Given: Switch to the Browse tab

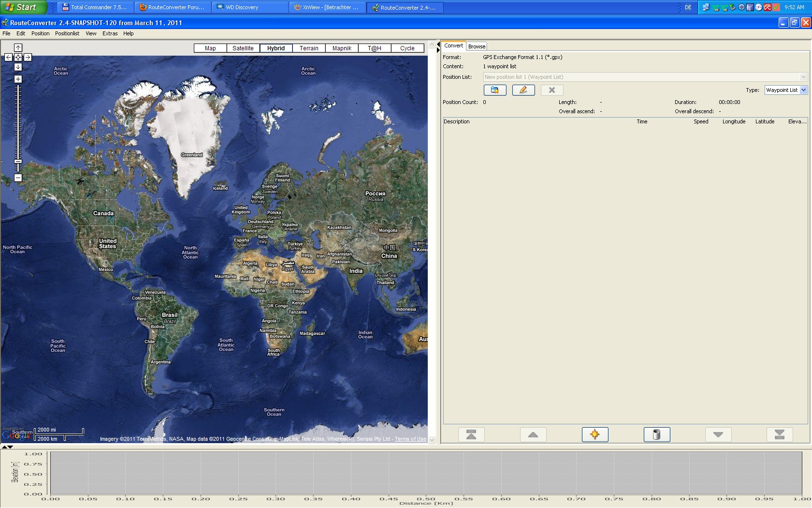Looking at the screenshot, I should tap(477, 46).
